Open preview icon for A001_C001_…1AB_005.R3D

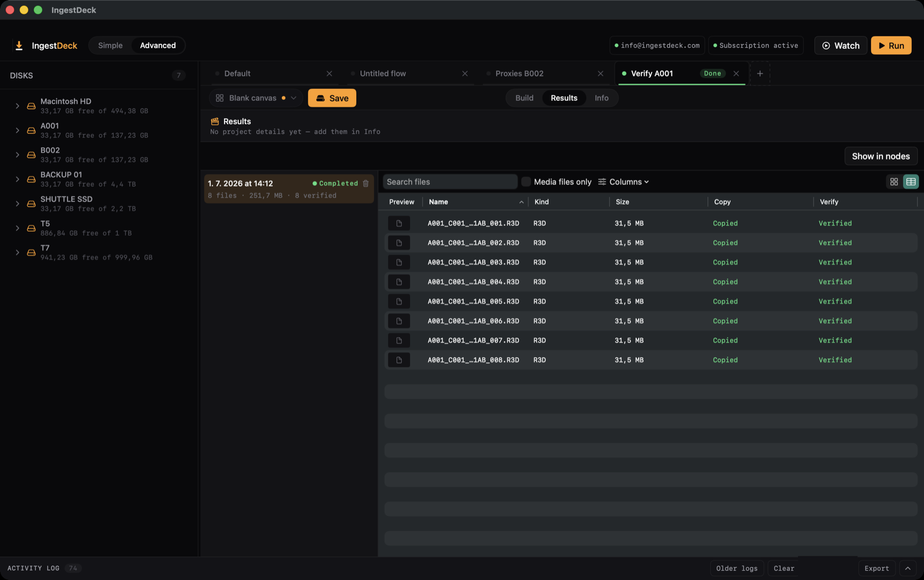coord(399,302)
